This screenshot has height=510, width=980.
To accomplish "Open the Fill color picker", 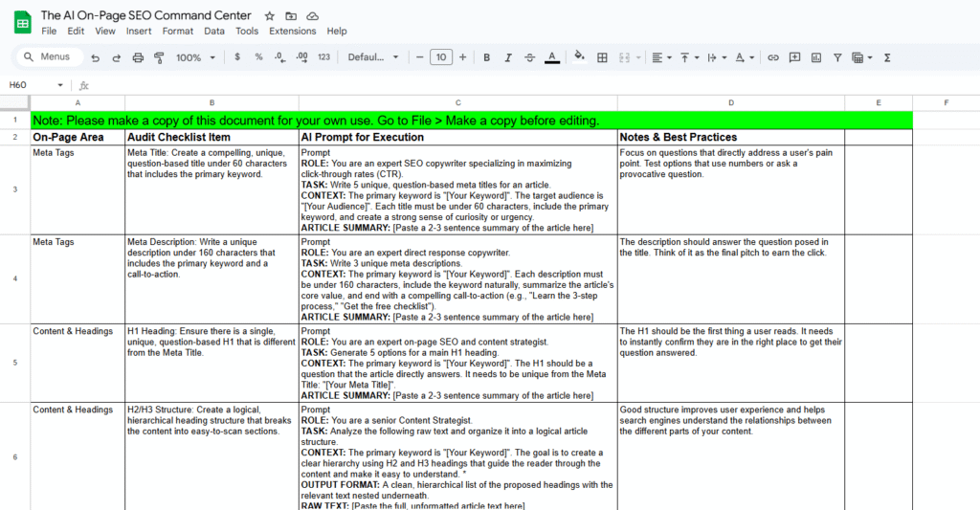I will (x=579, y=57).
